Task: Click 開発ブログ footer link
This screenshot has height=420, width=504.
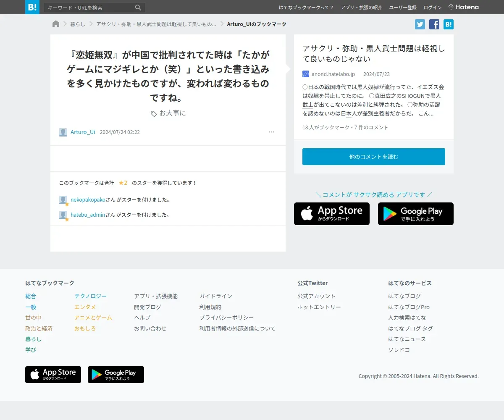Action: coord(147,307)
